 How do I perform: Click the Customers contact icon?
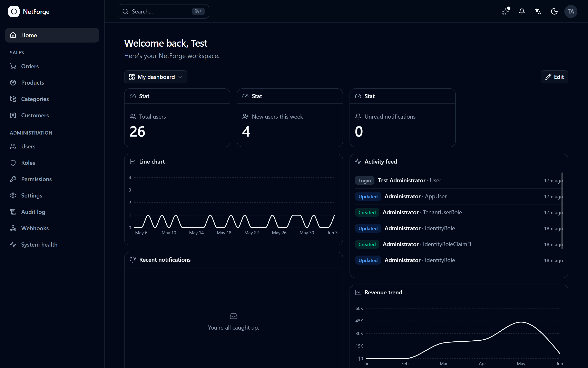(x=13, y=115)
